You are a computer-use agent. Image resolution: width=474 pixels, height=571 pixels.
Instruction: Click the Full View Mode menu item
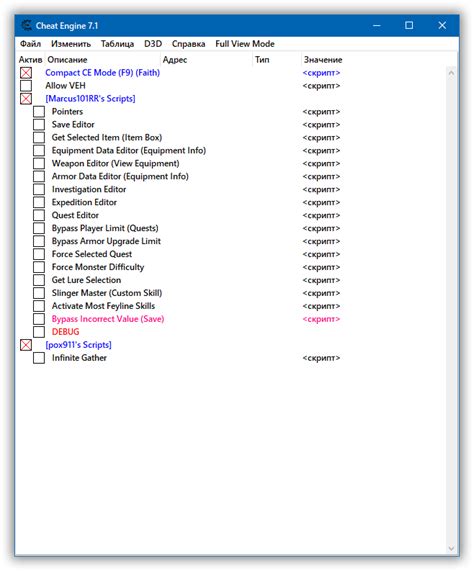click(245, 44)
